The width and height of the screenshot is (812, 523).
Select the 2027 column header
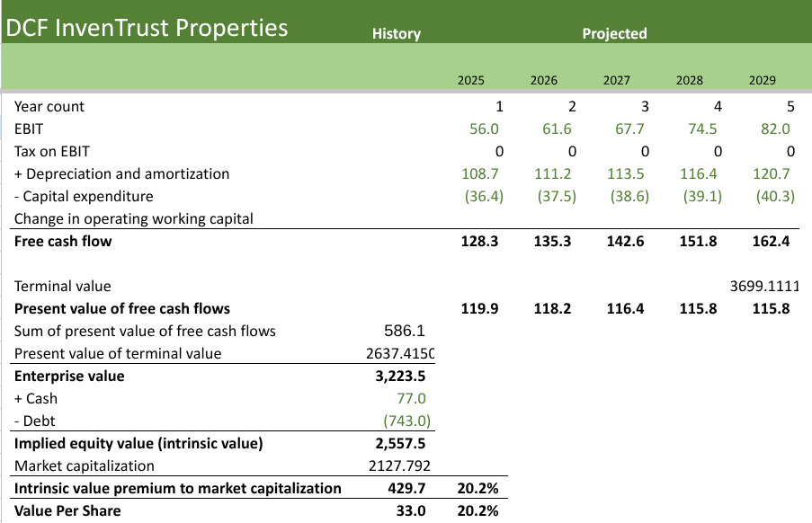(x=616, y=80)
